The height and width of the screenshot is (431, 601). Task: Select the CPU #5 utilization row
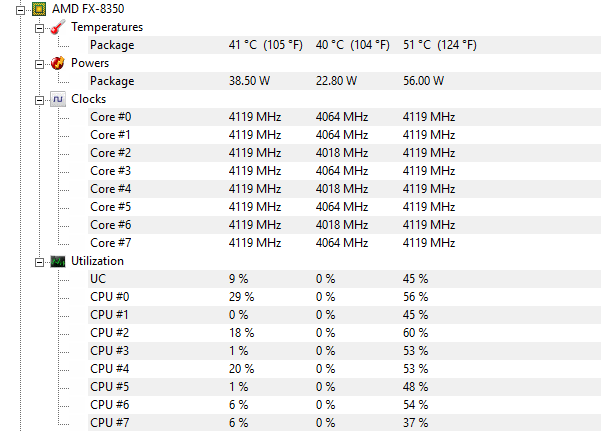tap(344, 387)
